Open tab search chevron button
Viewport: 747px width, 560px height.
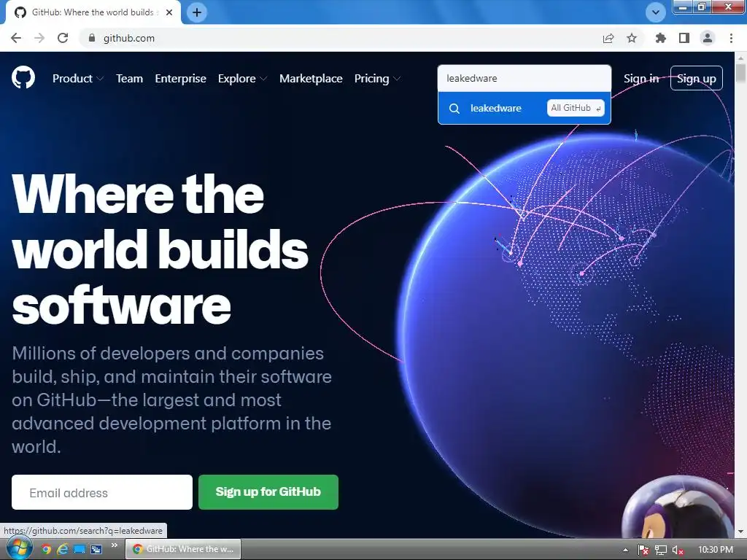tap(656, 12)
